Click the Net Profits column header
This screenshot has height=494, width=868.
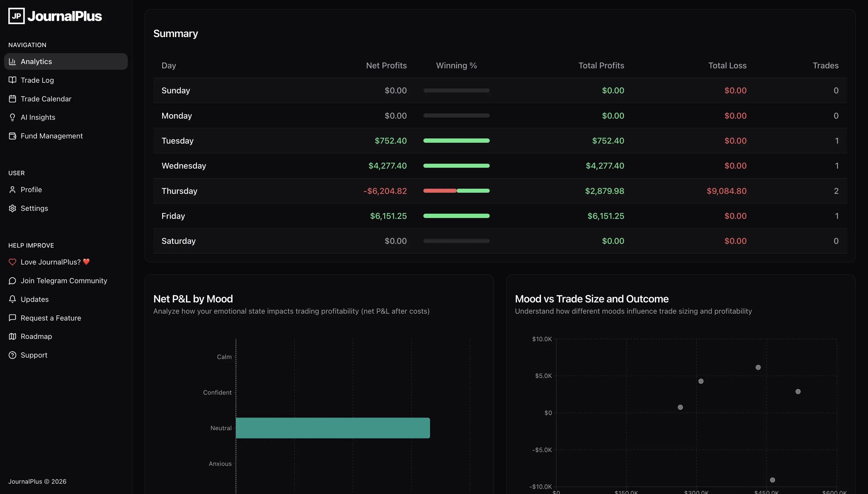(386, 65)
